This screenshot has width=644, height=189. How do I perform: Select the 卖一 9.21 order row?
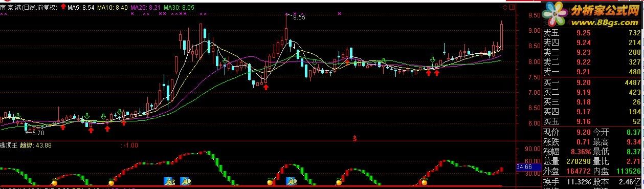pos(592,71)
